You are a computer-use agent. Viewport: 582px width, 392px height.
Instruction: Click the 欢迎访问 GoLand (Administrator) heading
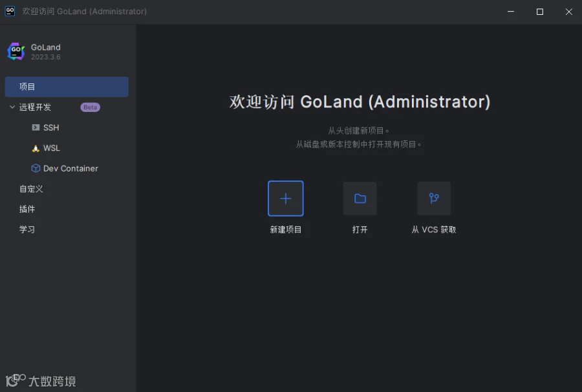pos(360,102)
